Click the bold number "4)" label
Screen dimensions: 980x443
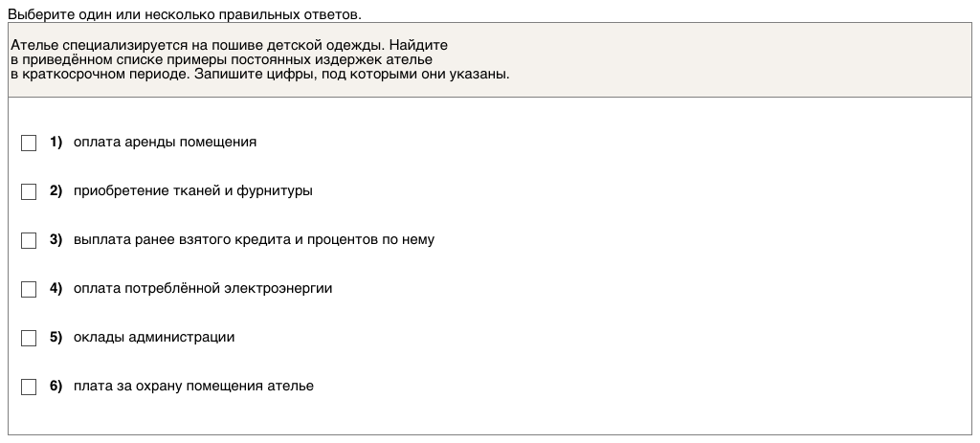click(56, 289)
